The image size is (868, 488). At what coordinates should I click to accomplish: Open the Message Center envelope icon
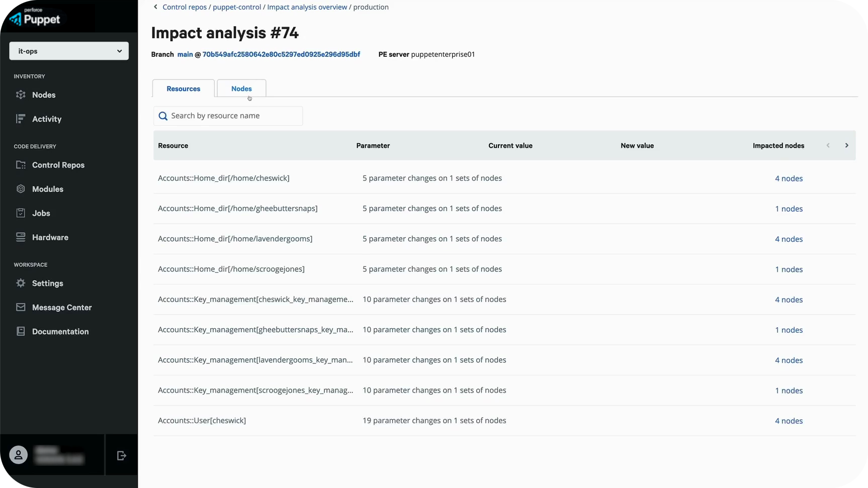[20, 307]
